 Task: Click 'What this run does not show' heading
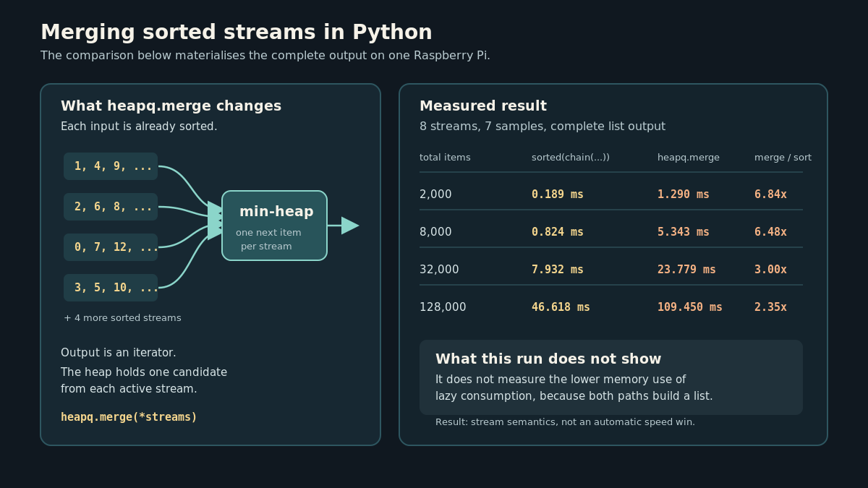(x=548, y=359)
